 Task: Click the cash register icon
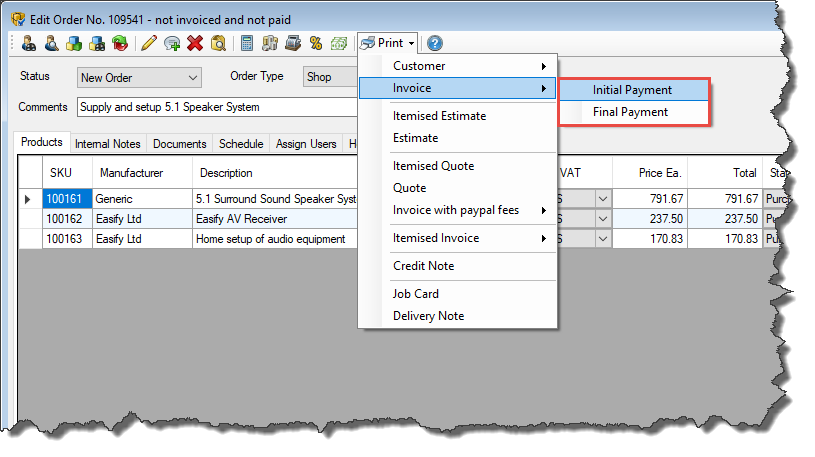tap(293, 43)
